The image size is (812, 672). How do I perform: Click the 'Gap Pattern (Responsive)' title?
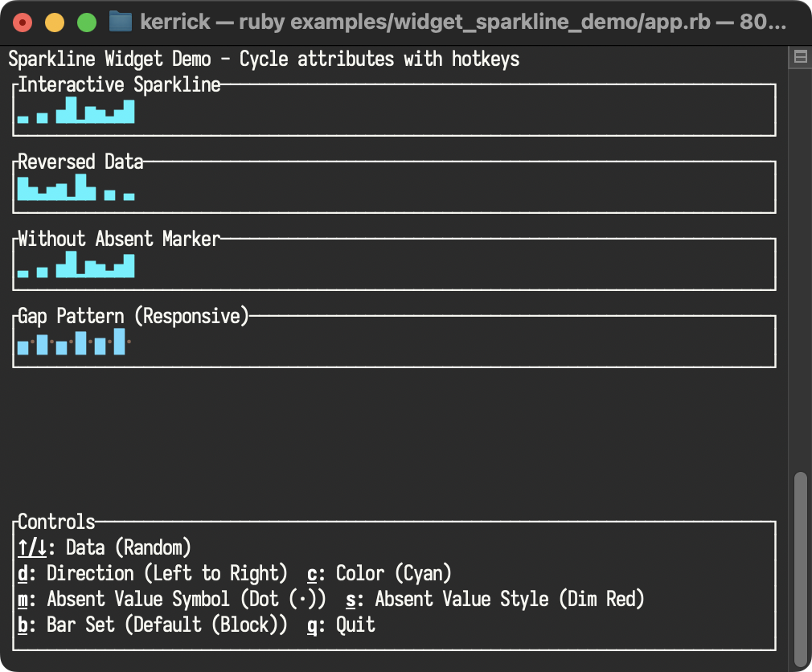133,316
